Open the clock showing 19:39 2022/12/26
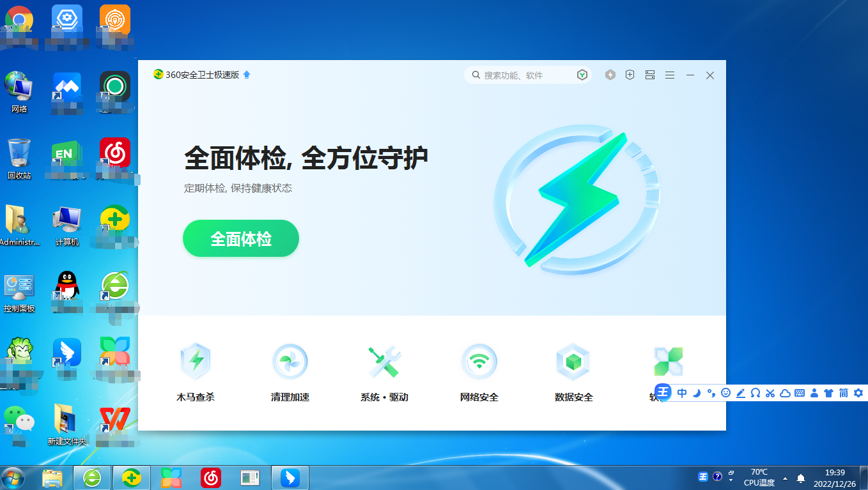Viewport: 868px width, 490px height. (x=835, y=478)
